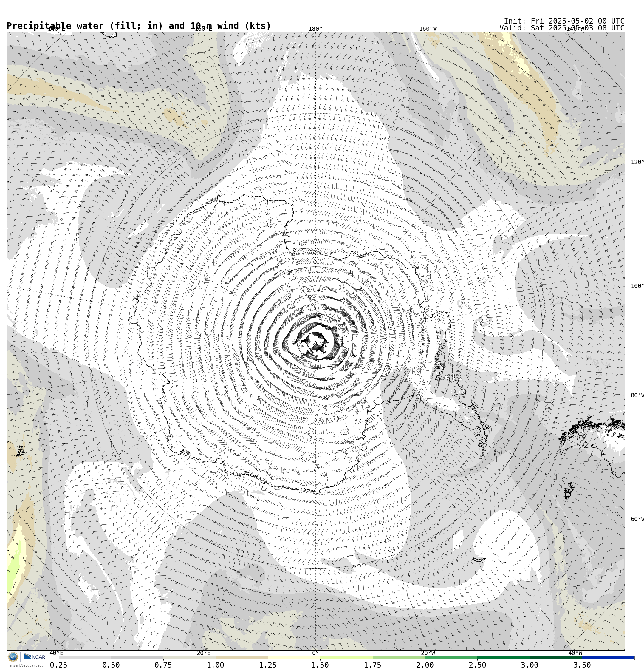Click the 40°E longitude label at bottom
Image resolution: width=644 pixels, height=669 pixels.
click(56, 653)
